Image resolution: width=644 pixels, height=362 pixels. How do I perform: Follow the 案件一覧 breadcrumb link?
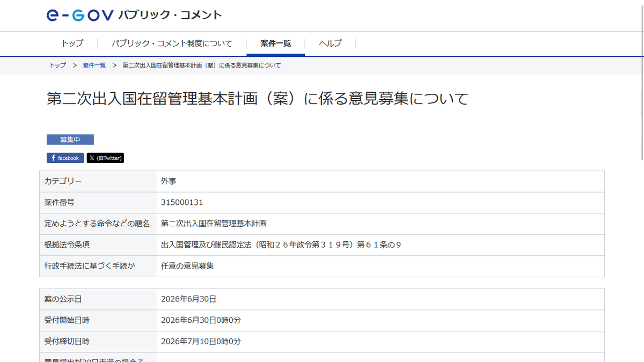(x=94, y=65)
